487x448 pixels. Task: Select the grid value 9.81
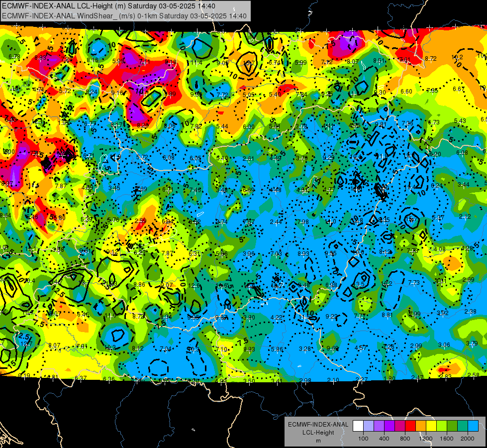(x=381, y=124)
